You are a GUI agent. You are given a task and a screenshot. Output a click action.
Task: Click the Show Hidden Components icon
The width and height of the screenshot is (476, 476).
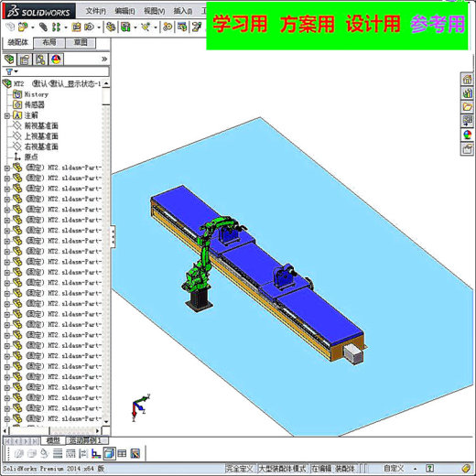coord(111,27)
